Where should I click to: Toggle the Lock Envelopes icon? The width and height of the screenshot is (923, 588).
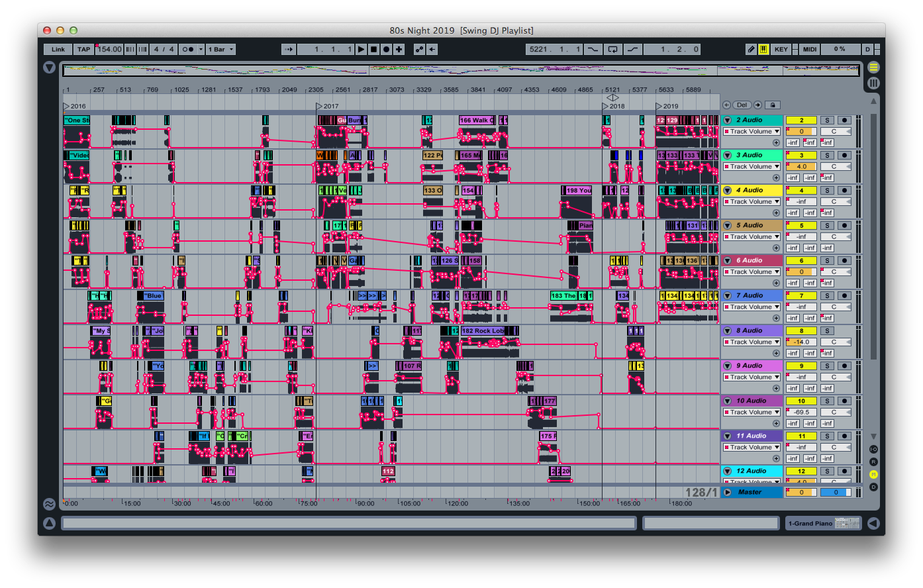(x=773, y=105)
